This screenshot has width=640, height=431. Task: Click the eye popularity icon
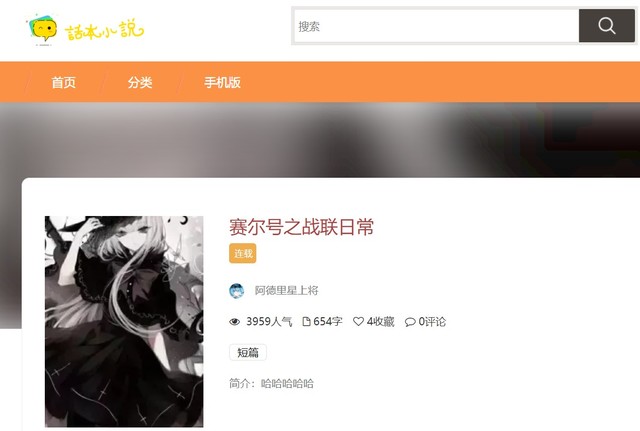pyautogui.click(x=234, y=322)
